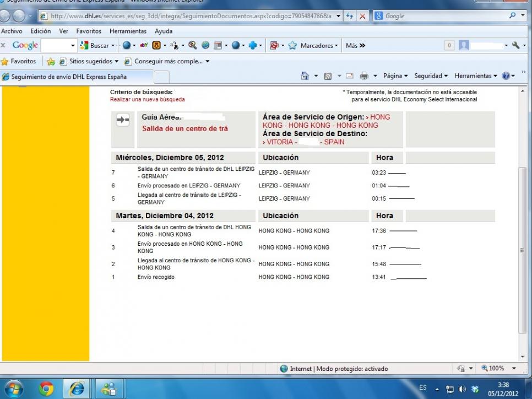Click the browser Back arrow button
The width and height of the screenshot is (532, 399).
pos(4,15)
